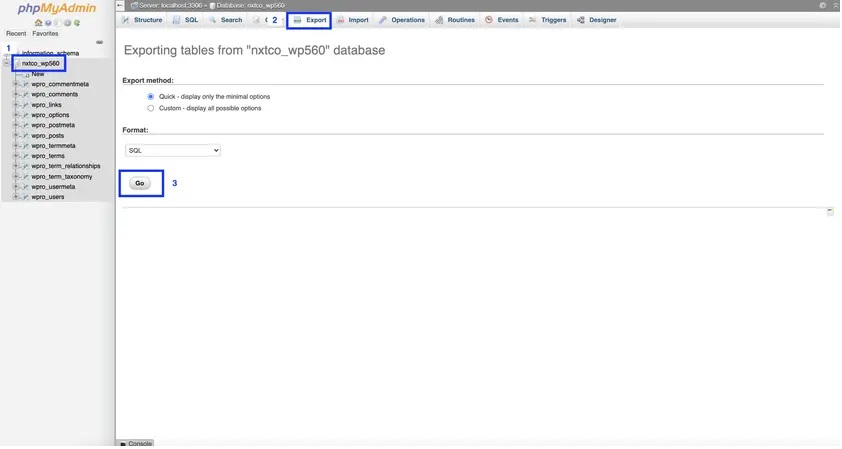Expand the wpro_links table node
The width and height of the screenshot is (842, 449).
pyautogui.click(x=16, y=105)
